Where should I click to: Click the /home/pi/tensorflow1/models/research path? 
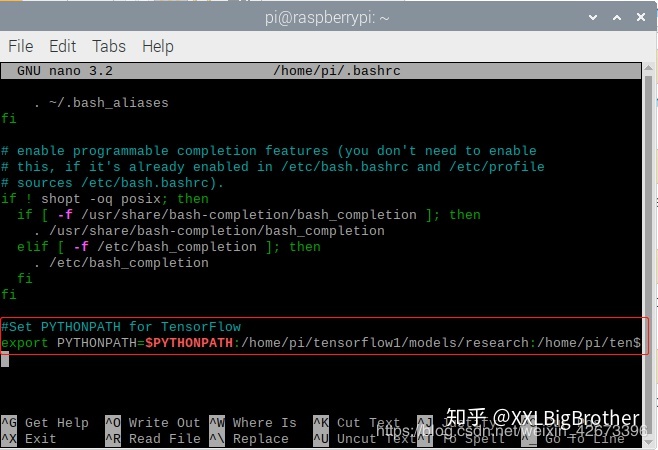tap(385, 343)
